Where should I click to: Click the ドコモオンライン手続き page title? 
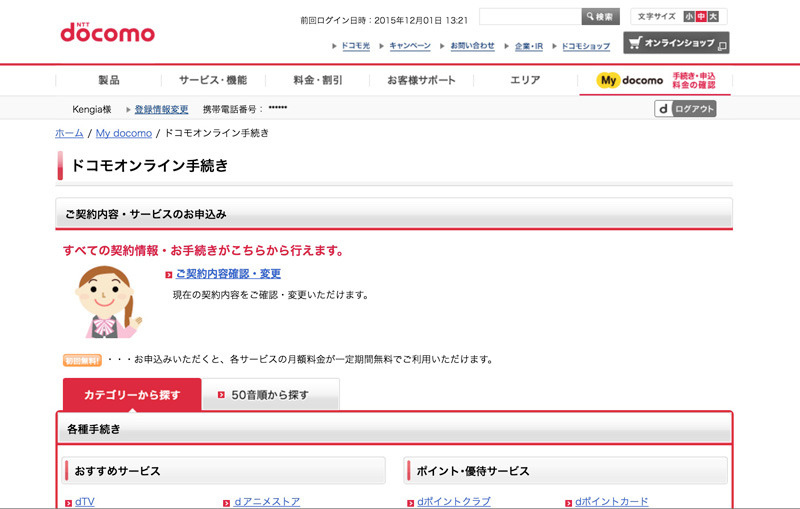149,165
